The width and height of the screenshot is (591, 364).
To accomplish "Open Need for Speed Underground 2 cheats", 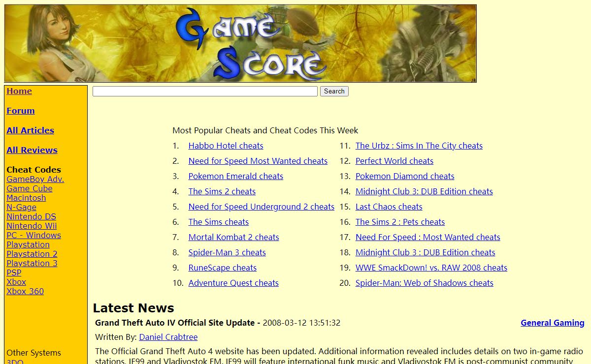I will pyautogui.click(x=262, y=207).
